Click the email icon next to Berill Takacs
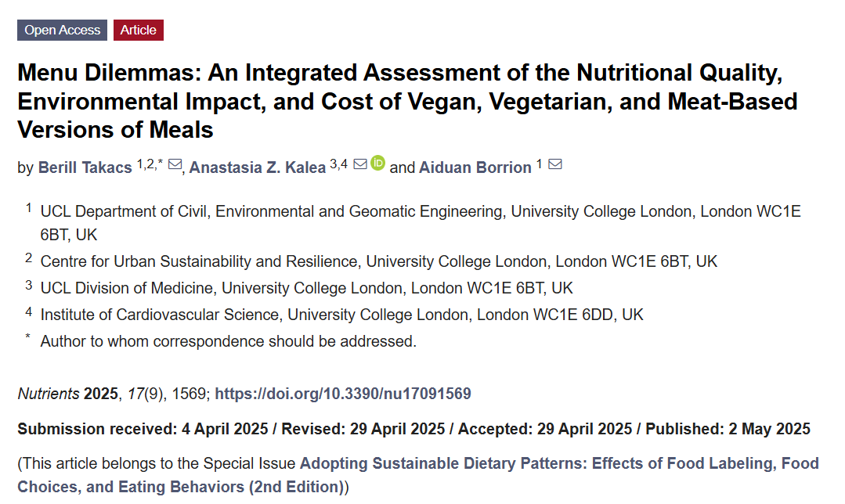 tap(175, 164)
